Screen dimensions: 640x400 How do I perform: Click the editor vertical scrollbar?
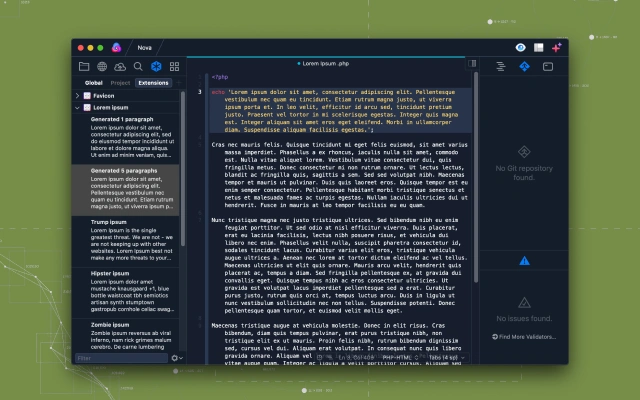coord(476,177)
